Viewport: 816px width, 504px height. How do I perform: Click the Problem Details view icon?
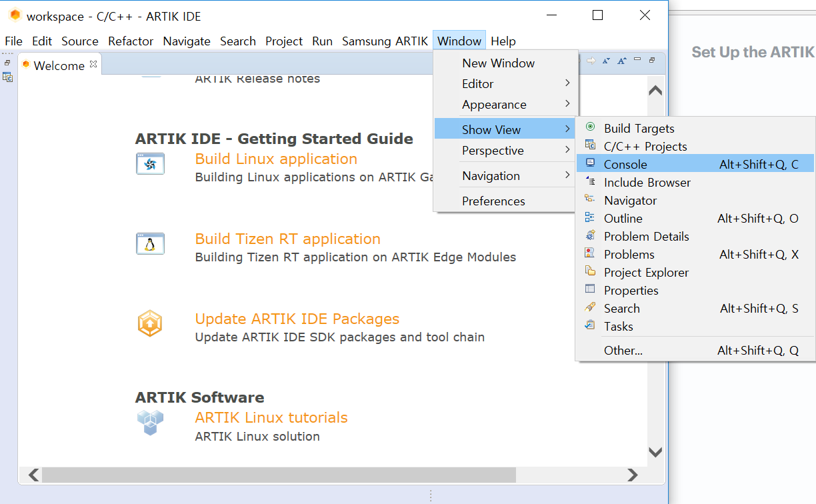tap(590, 235)
